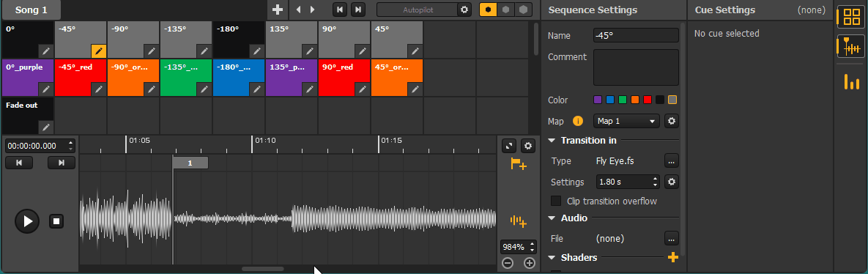Edit the 45° sequence with its pencil icon

click(x=415, y=51)
